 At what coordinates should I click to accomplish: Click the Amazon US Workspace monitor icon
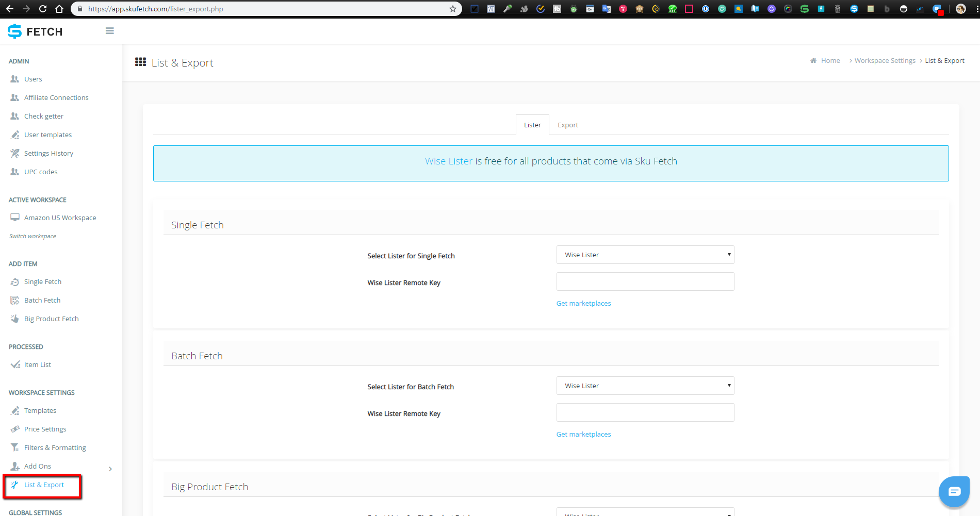(15, 218)
